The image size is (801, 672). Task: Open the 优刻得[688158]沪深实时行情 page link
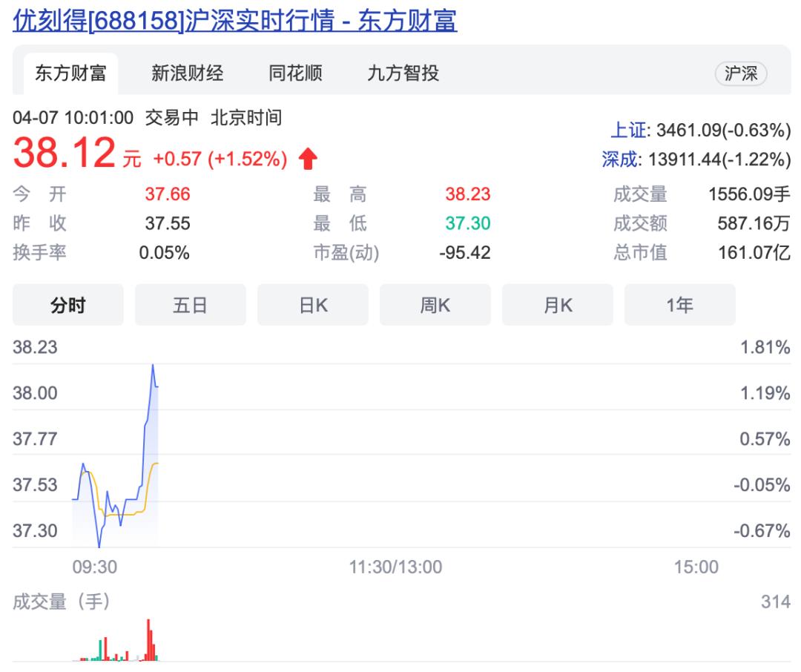(x=237, y=20)
